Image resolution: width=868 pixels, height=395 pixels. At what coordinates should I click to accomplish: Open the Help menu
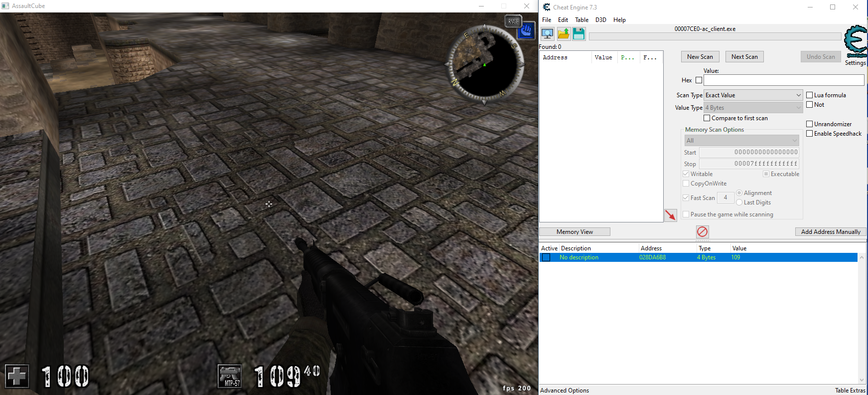[x=619, y=20]
